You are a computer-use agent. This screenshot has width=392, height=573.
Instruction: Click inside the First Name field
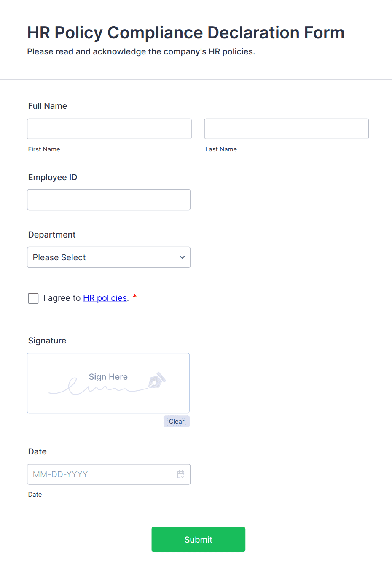point(109,129)
